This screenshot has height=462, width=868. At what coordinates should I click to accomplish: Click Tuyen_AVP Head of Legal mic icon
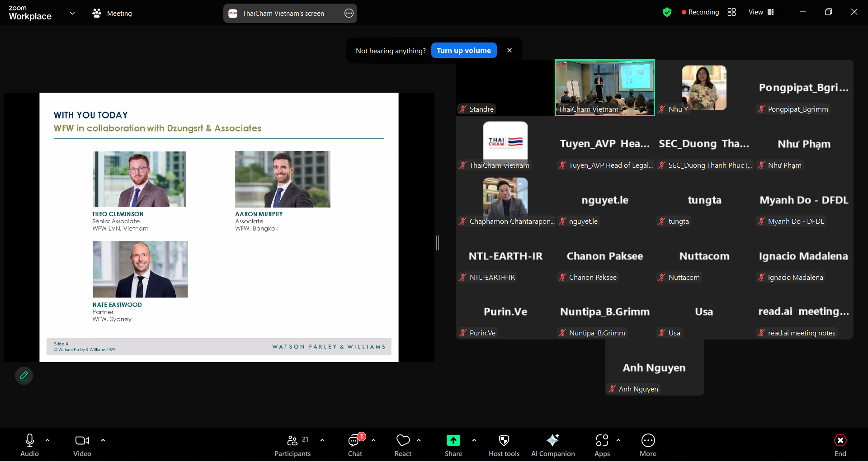click(562, 165)
